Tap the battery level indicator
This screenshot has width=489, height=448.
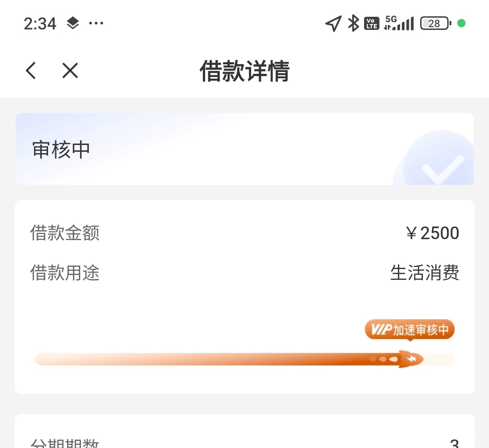click(x=435, y=24)
